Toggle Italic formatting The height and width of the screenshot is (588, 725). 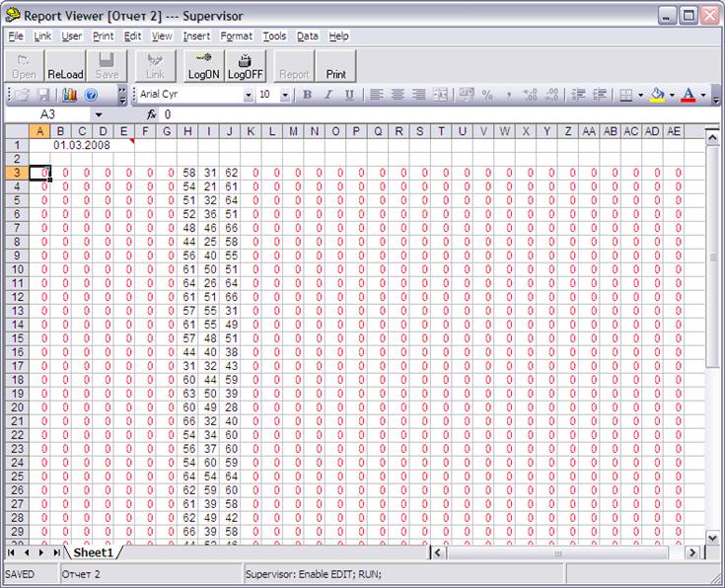(327, 95)
